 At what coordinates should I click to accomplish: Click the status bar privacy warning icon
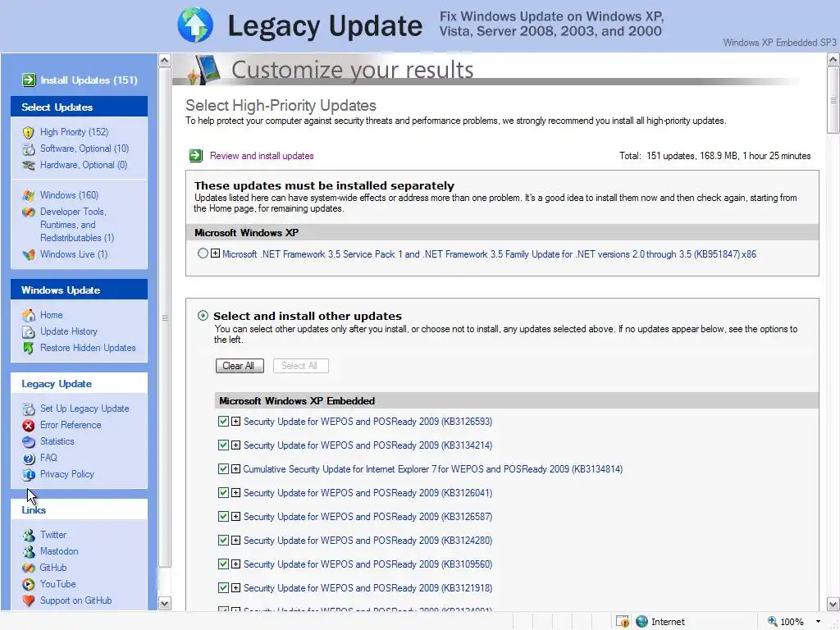pos(623,622)
